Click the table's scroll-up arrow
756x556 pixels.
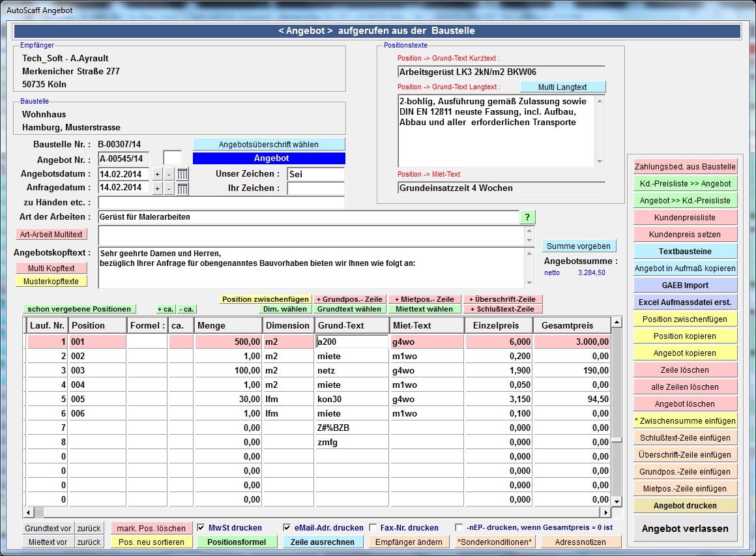coord(617,321)
